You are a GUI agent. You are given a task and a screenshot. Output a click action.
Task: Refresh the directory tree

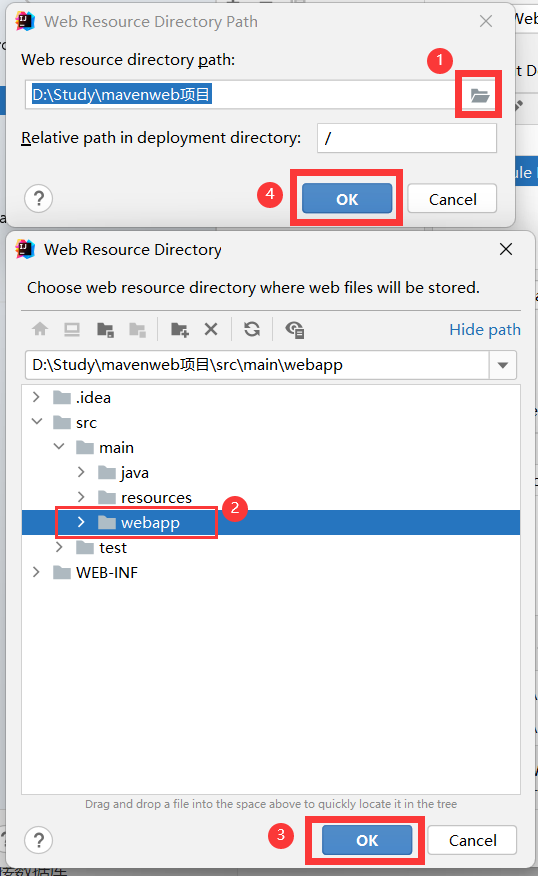coord(252,329)
